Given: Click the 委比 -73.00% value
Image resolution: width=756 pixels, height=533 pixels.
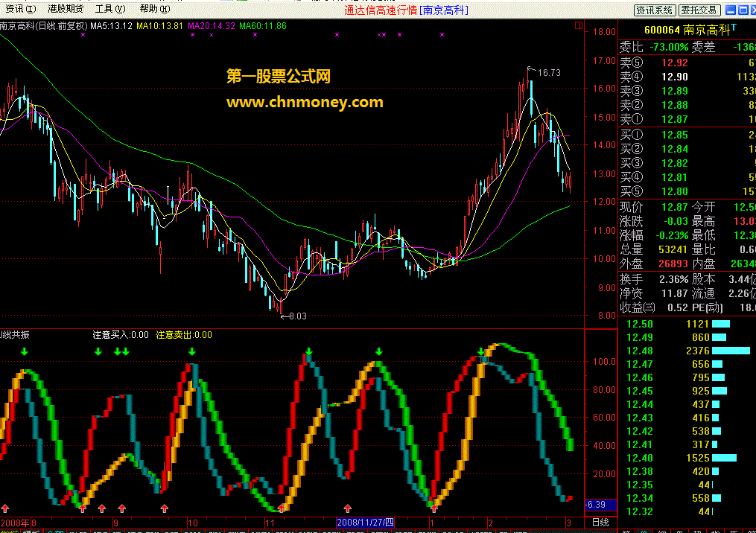Looking at the screenshot, I should click(x=669, y=47).
